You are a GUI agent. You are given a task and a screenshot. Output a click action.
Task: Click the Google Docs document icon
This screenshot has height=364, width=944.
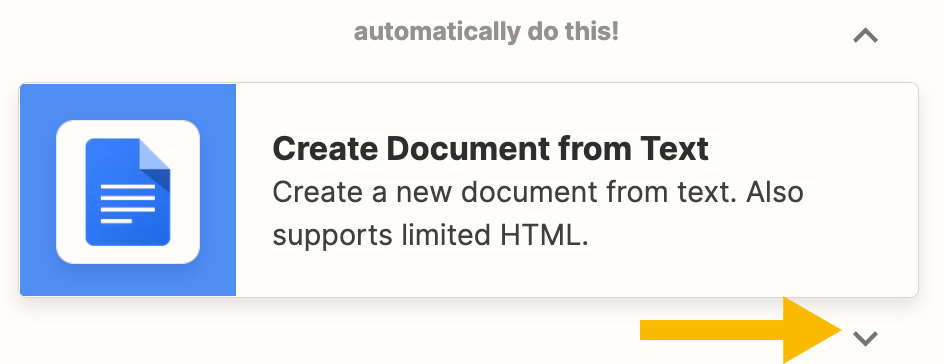pyautogui.click(x=128, y=192)
